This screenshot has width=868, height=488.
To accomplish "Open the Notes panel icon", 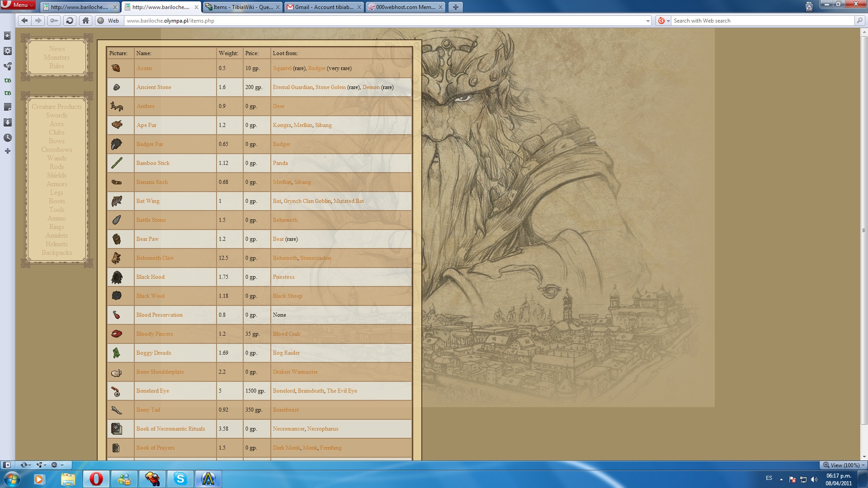I will pos(7,107).
